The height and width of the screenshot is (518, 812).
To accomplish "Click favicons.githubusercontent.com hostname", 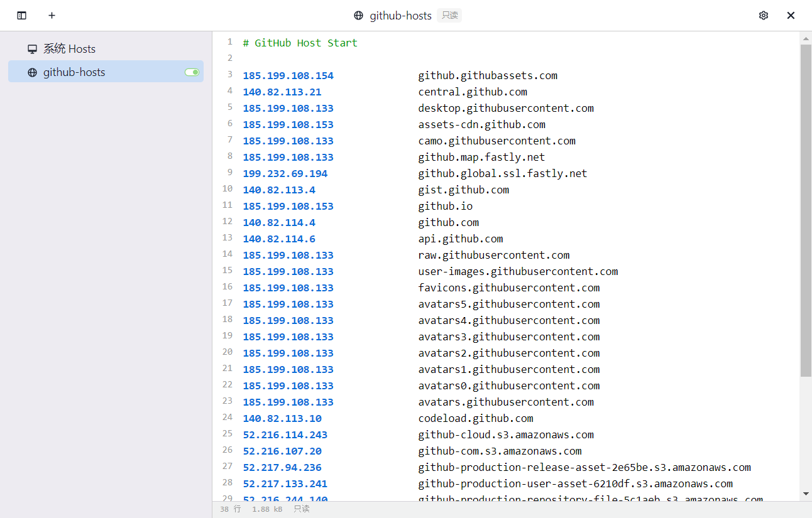I will pos(509,288).
